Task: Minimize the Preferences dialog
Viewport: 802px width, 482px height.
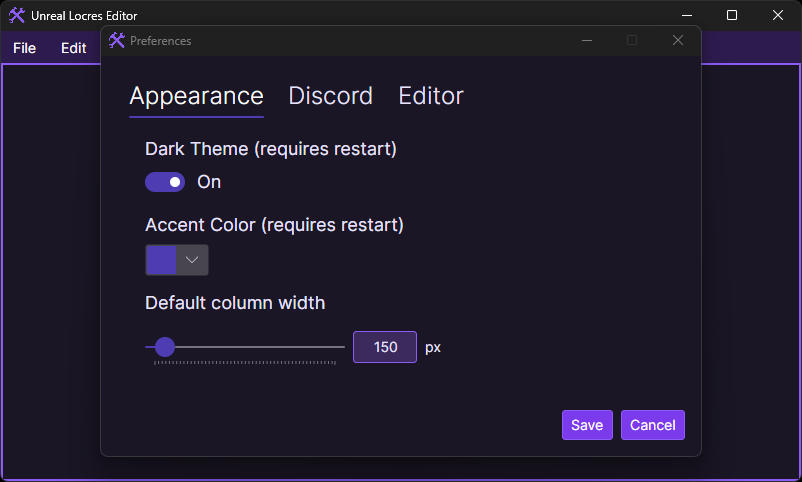Action: coord(587,40)
